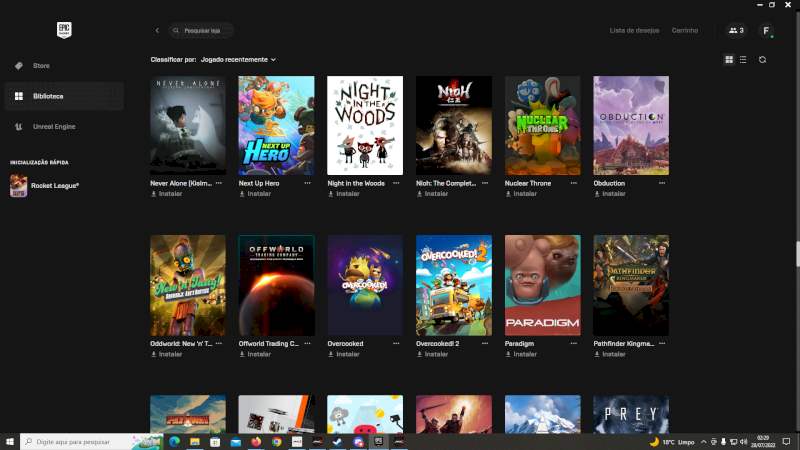Click the Windows Start button
This screenshot has height=450, width=800.
pyautogui.click(x=10, y=442)
